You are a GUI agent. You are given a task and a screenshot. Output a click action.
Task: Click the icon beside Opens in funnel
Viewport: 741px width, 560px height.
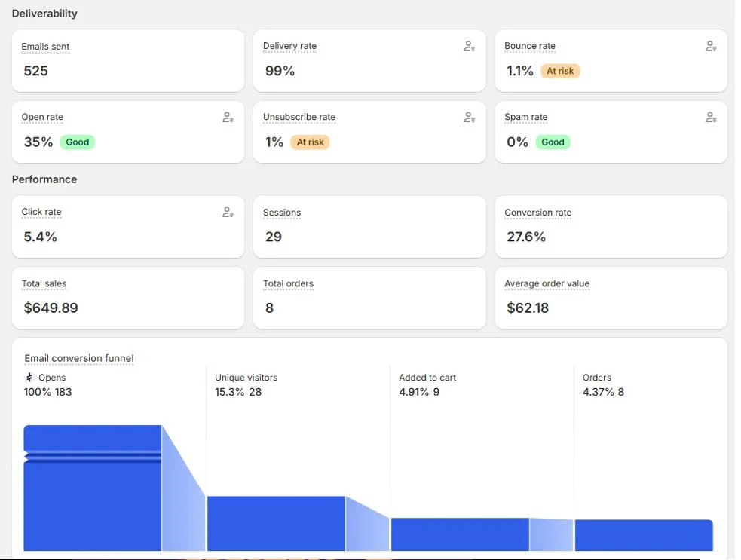tap(29, 377)
